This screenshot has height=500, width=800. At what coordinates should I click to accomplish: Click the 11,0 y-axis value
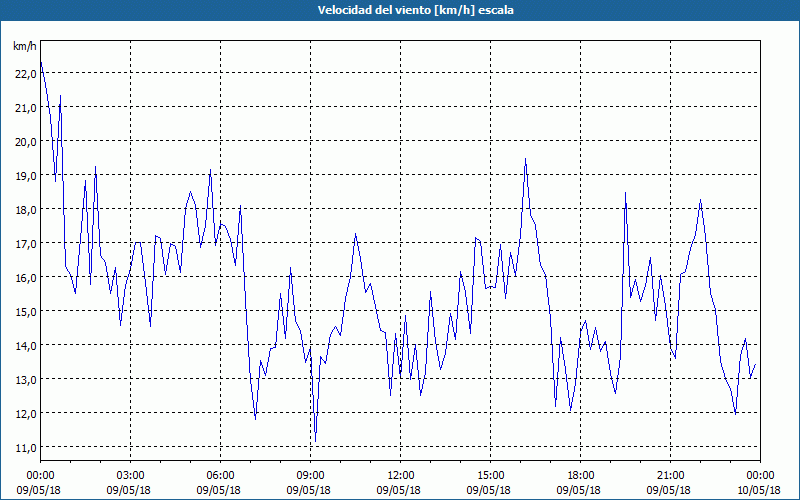click(x=26, y=448)
